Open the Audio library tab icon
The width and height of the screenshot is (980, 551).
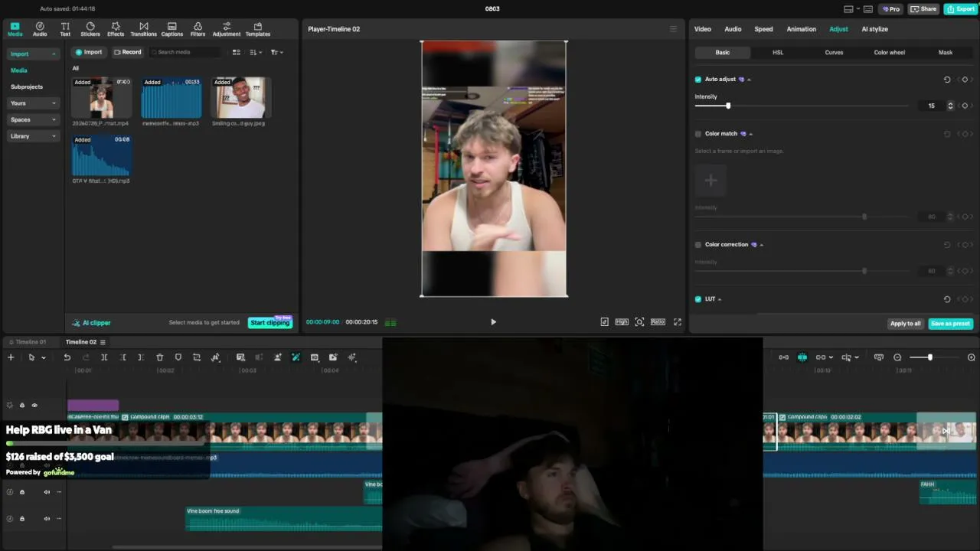(x=40, y=29)
